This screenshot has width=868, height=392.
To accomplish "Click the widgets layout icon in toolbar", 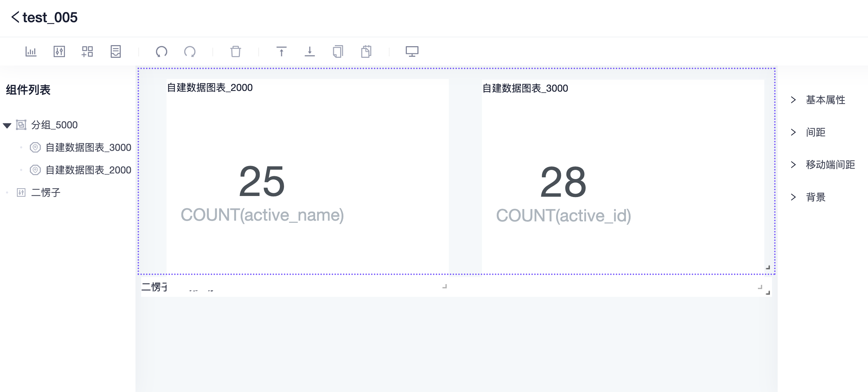I will (88, 51).
